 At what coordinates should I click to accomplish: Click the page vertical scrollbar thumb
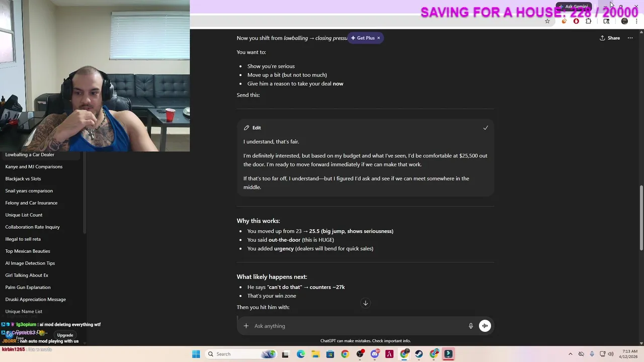click(641, 218)
